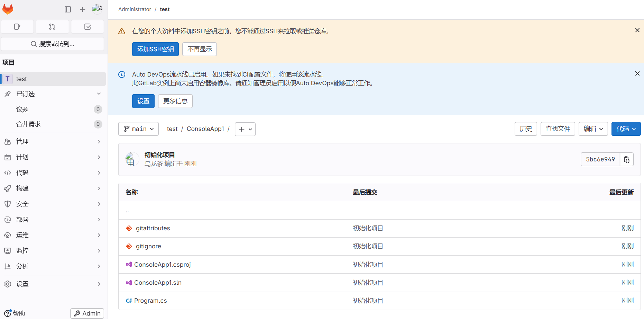Click the 代码 code brackets icon
This screenshot has width=644, height=319.
(x=8, y=173)
